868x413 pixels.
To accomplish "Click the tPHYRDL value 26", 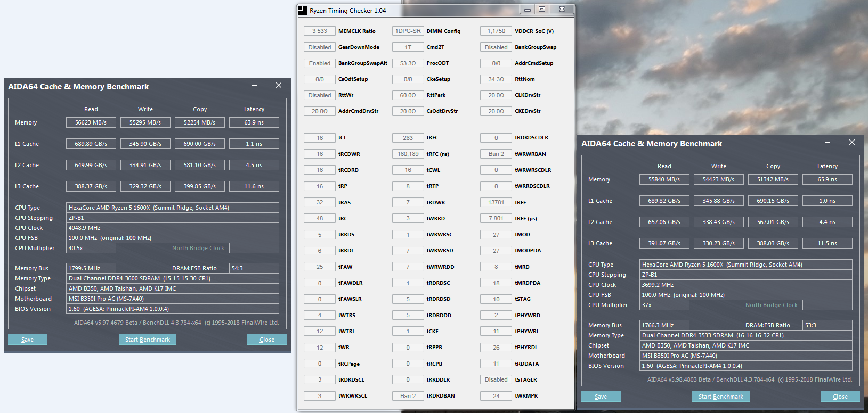I will [496, 347].
